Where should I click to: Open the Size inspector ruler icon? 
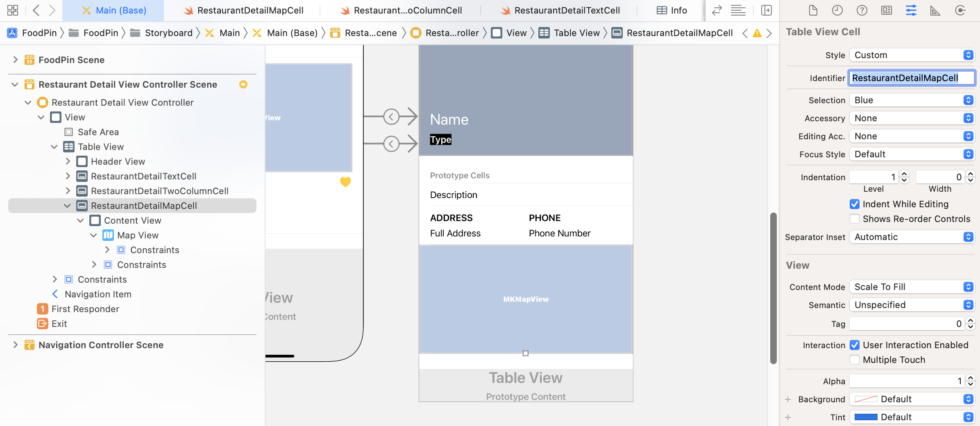pyautogui.click(x=935, y=10)
